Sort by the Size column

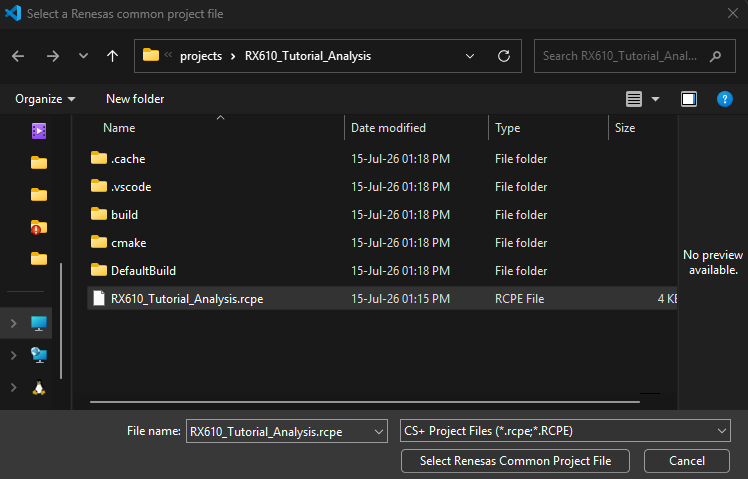click(x=625, y=128)
